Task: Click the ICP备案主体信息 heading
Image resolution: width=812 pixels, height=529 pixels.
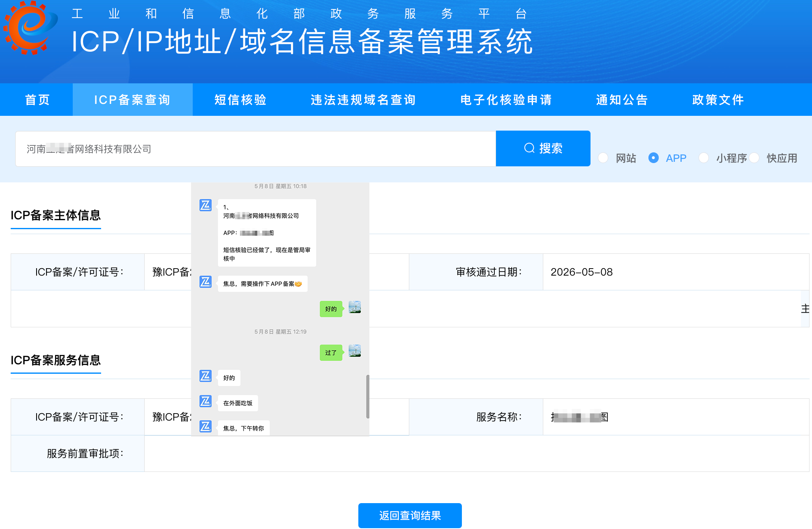Action: 56,215
